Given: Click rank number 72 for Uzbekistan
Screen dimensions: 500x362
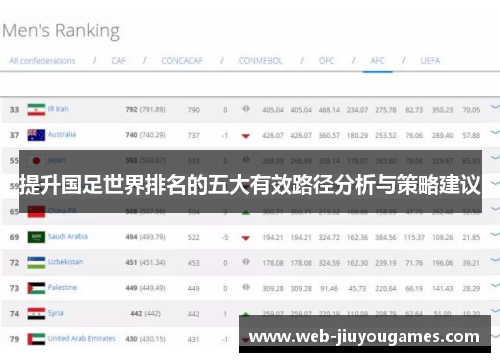Looking at the screenshot, I should 14,263.
